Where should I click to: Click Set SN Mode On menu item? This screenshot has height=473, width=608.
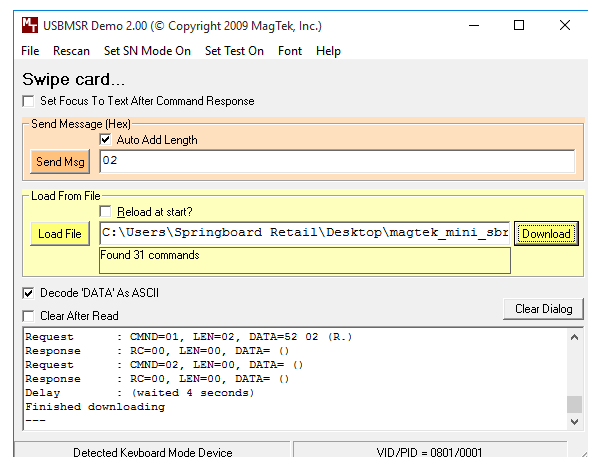pos(147,51)
